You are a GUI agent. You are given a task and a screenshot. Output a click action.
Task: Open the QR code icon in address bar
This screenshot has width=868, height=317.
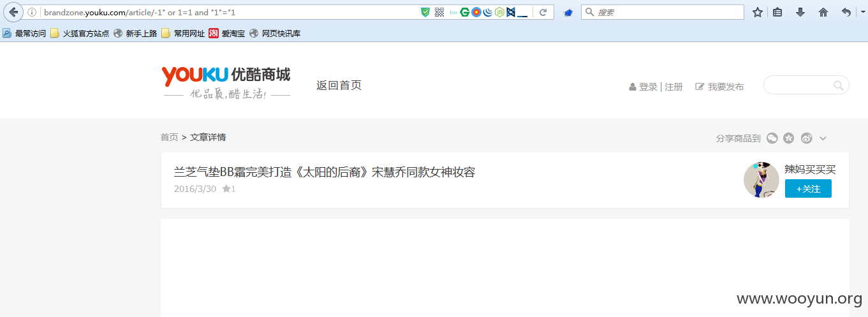pos(439,12)
